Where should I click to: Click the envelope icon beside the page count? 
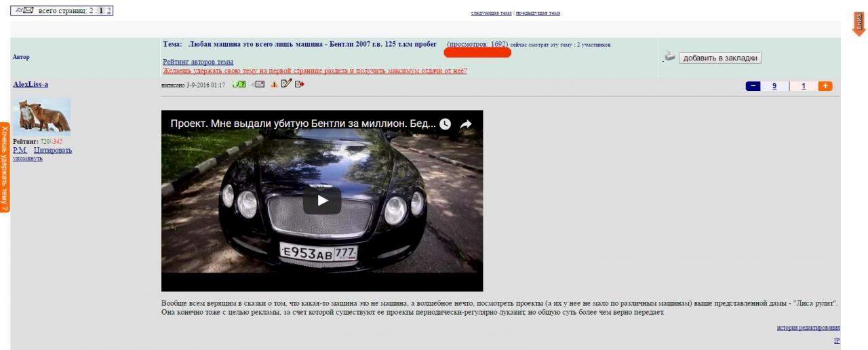click(x=24, y=10)
